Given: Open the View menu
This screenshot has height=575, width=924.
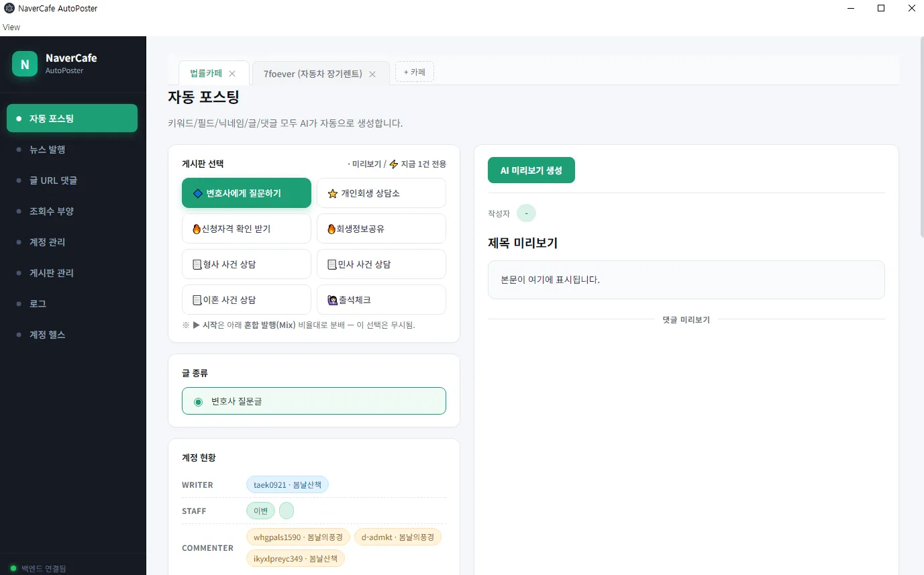Looking at the screenshot, I should (x=11, y=28).
